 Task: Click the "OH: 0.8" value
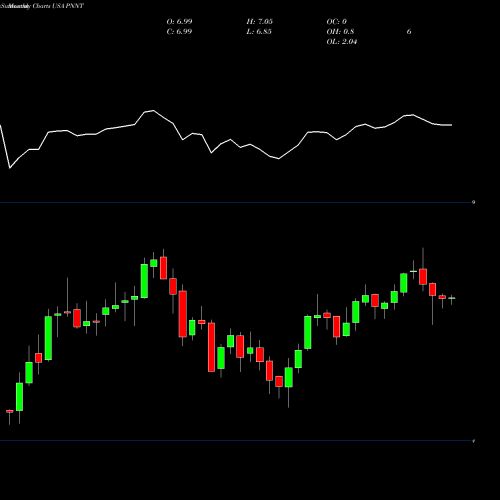click(x=340, y=32)
